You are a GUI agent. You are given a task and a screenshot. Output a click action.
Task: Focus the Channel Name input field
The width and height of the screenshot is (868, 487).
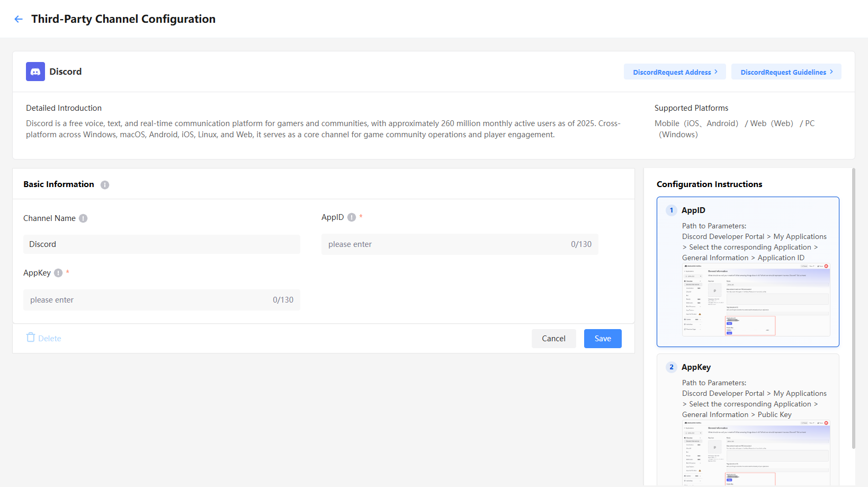point(162,244)
